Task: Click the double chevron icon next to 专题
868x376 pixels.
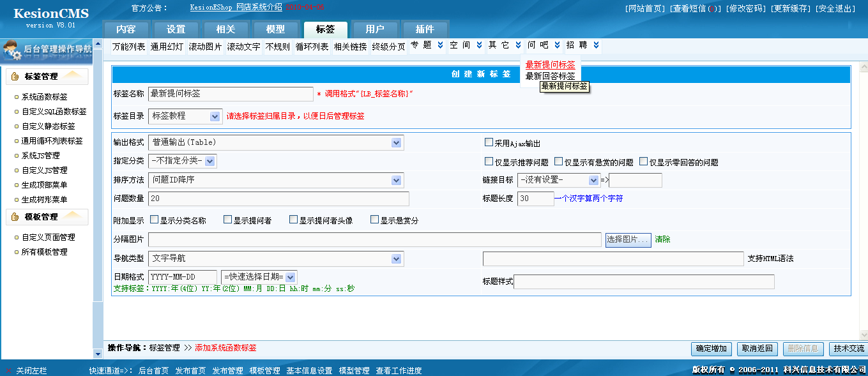Action: (440, 45)
